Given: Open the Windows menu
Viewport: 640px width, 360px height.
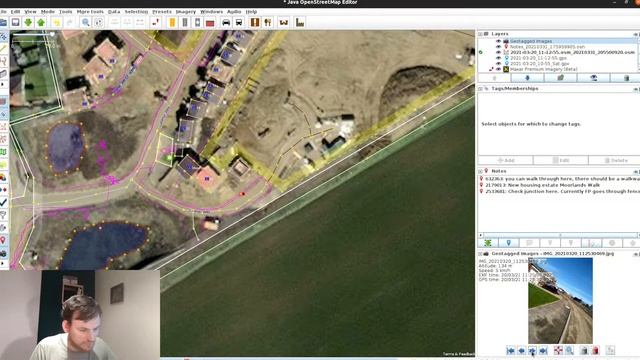Looking at the screenshot, I should point(211,12).
